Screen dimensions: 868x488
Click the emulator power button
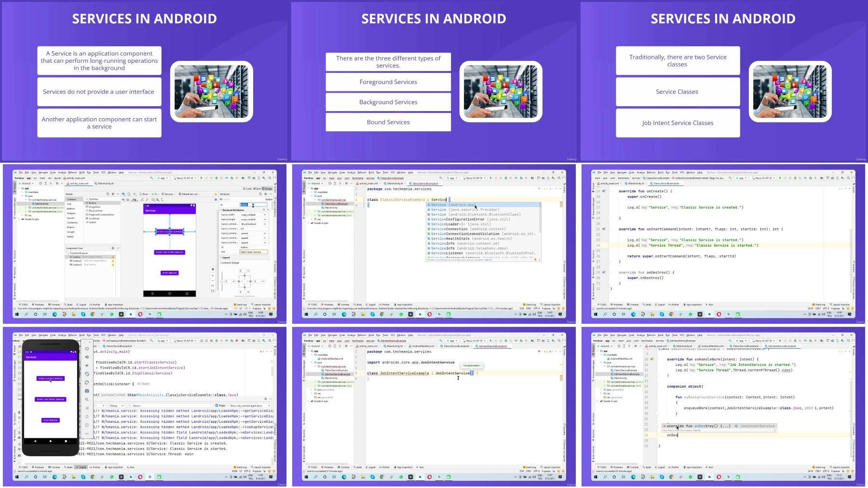87,349
